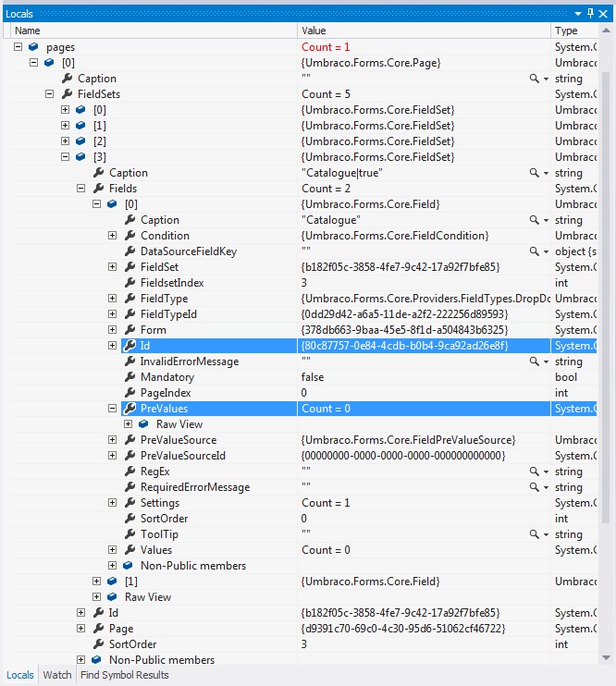The height and width of the screenshot is (686, 616).
Task: Open visualizer dropdown arrow on RegEx row
Action: point(546,472)
